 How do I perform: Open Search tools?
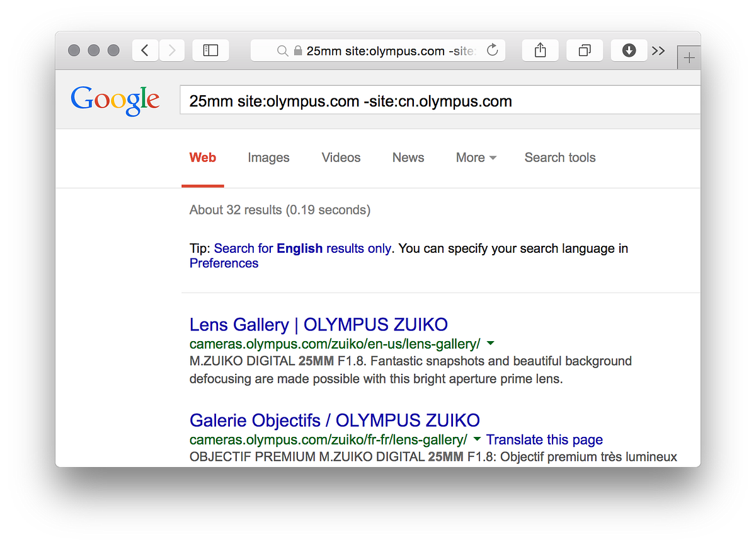click(560, 158)
